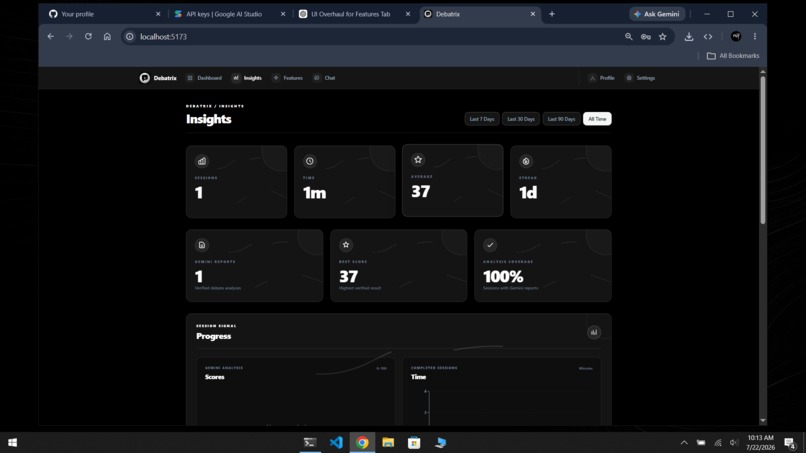Click the flame icon on Streak card
Viewport: 806px width, 453px height.
point(526,161)
